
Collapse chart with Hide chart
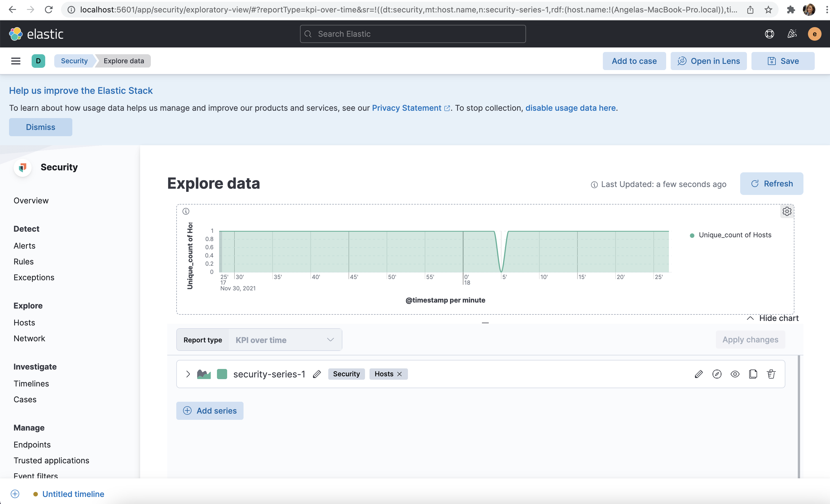(x=772, y=318)
